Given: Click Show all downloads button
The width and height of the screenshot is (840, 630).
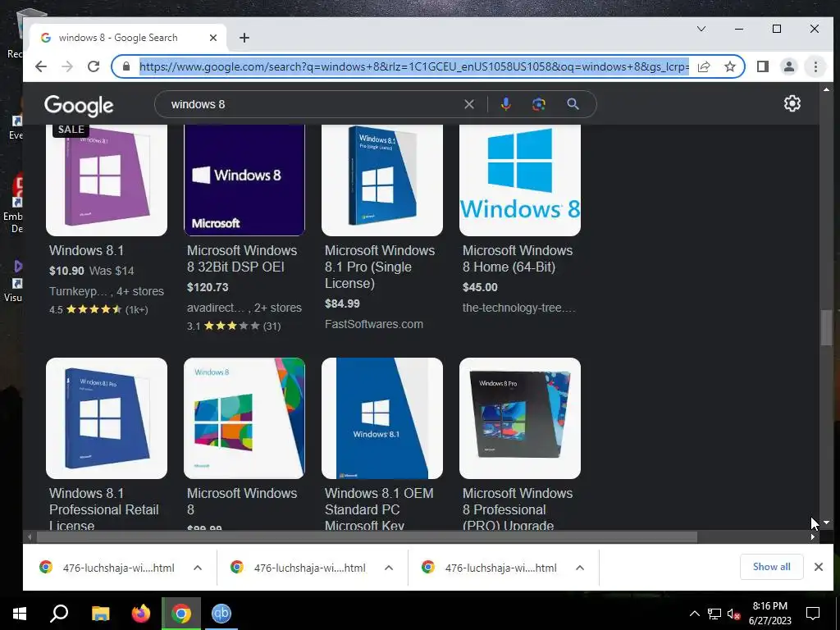Looking at the screenshot, I should 771,567.
